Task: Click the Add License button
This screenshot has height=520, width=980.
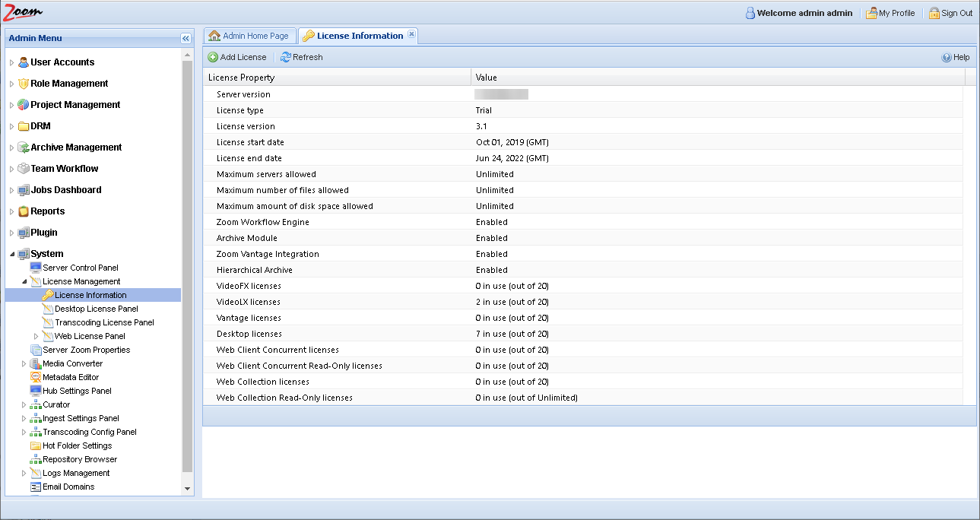Action: pyautogui.click(x=237, y=57)
